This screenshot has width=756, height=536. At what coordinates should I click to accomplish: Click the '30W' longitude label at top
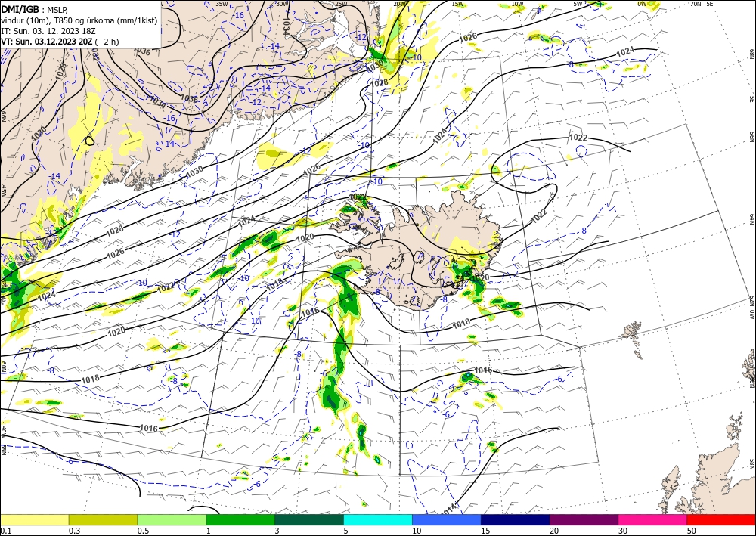pyautogui.click(x=282, y=4)
